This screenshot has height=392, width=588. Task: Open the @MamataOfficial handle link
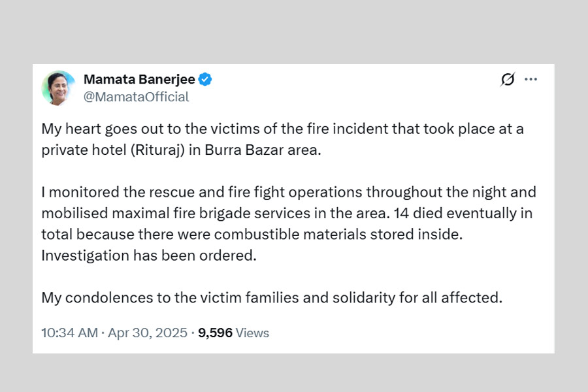tap(136, 97)
